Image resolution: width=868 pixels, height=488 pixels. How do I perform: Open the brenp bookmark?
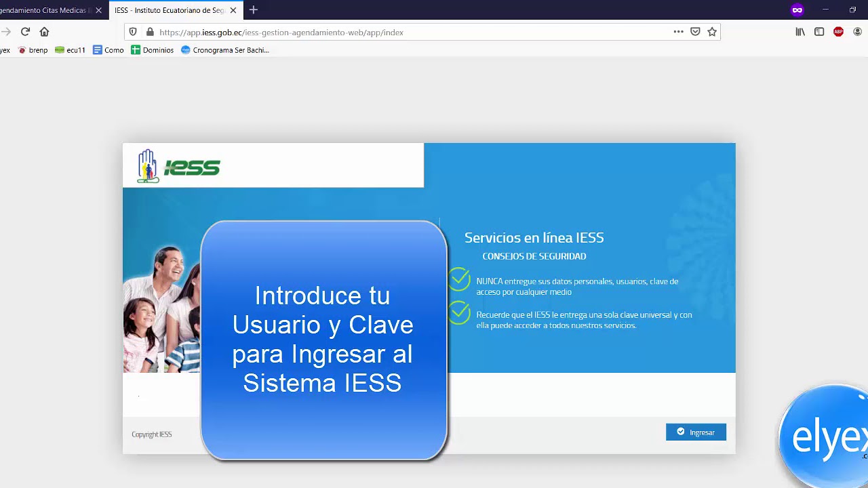33,50
